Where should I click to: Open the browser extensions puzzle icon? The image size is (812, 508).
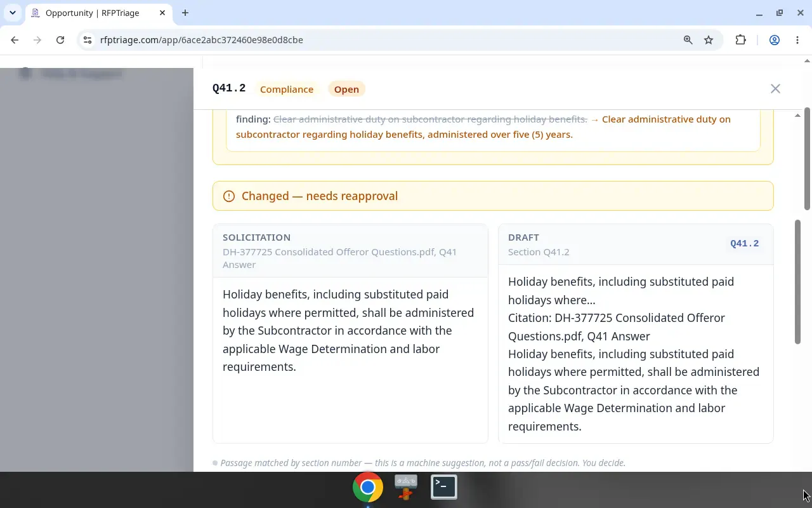click(x=741, y=40)
